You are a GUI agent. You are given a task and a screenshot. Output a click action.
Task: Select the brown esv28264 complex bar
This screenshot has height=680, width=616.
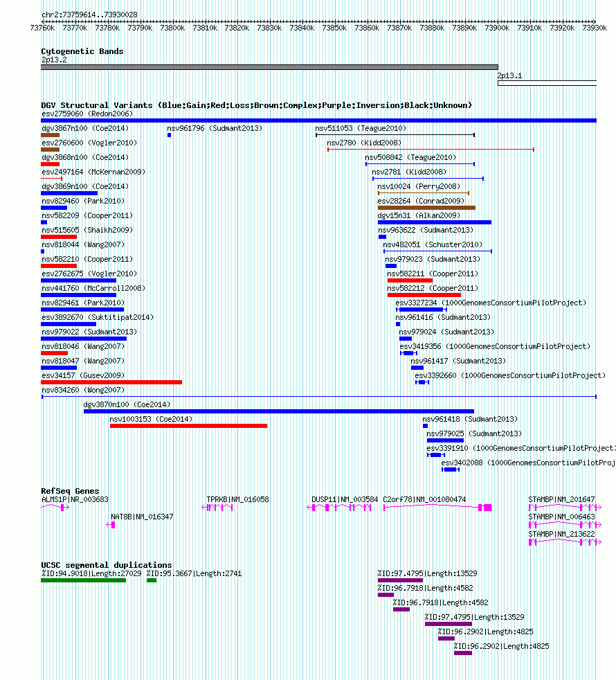click(426, 208)
